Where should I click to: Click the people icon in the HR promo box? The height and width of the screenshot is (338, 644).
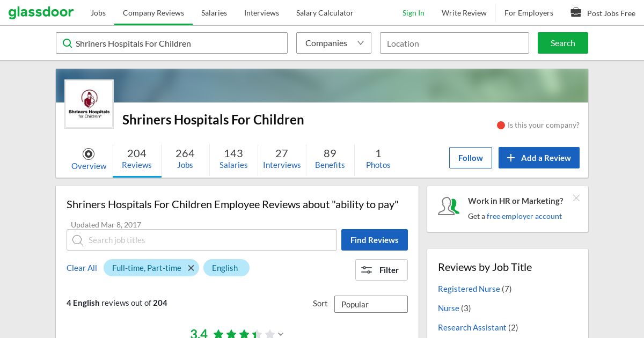tap(449, 207)
